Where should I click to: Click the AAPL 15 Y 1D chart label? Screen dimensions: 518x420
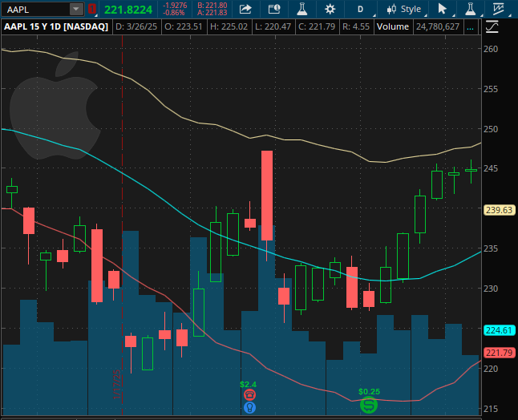point(57,26)
